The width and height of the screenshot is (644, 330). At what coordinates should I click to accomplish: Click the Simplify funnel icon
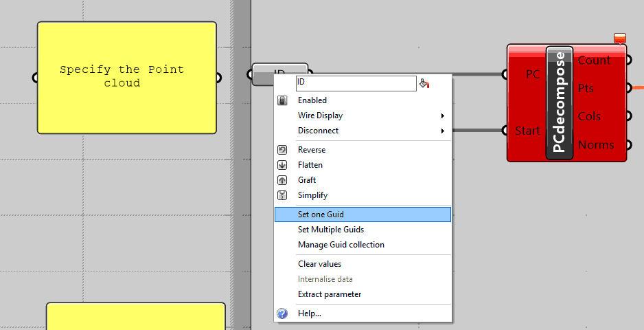pos(282,195)
